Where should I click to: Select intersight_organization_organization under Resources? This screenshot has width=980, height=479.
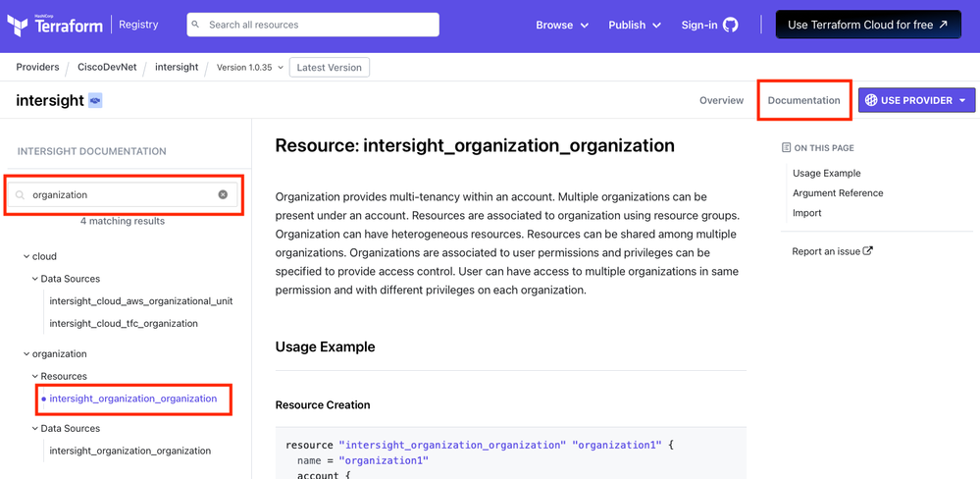tap(133, 399)
